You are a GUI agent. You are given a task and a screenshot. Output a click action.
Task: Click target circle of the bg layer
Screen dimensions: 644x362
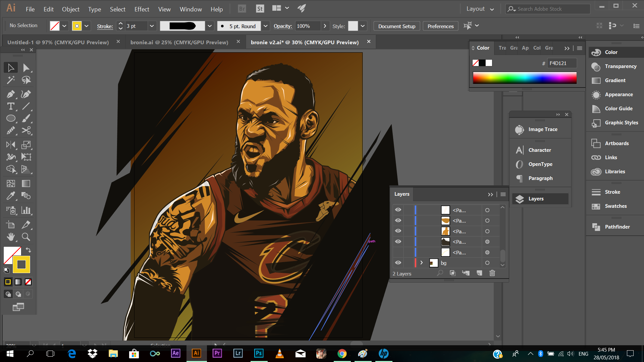[x=487, y=263]
